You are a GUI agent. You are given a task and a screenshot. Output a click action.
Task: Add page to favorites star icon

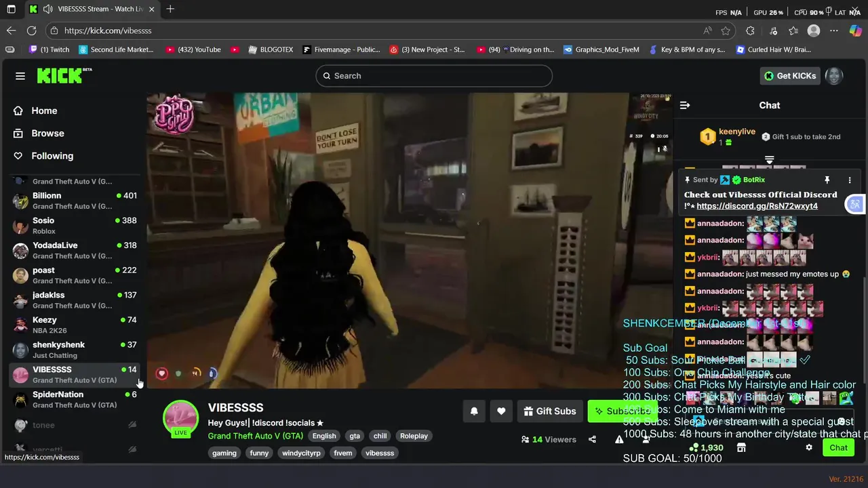[726, 30]
